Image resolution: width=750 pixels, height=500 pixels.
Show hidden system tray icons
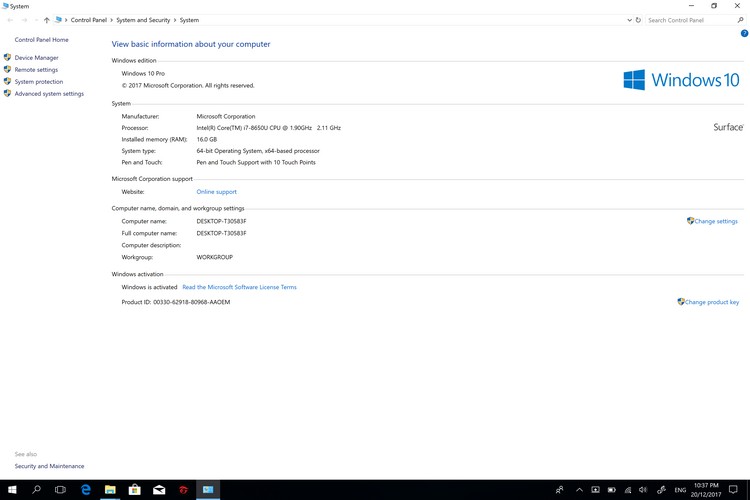point(579,489)
